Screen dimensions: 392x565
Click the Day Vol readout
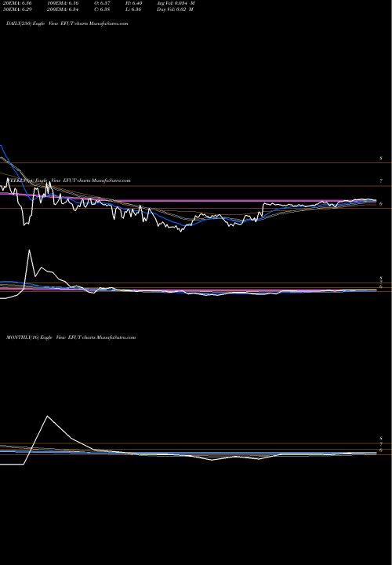(175, 9)
